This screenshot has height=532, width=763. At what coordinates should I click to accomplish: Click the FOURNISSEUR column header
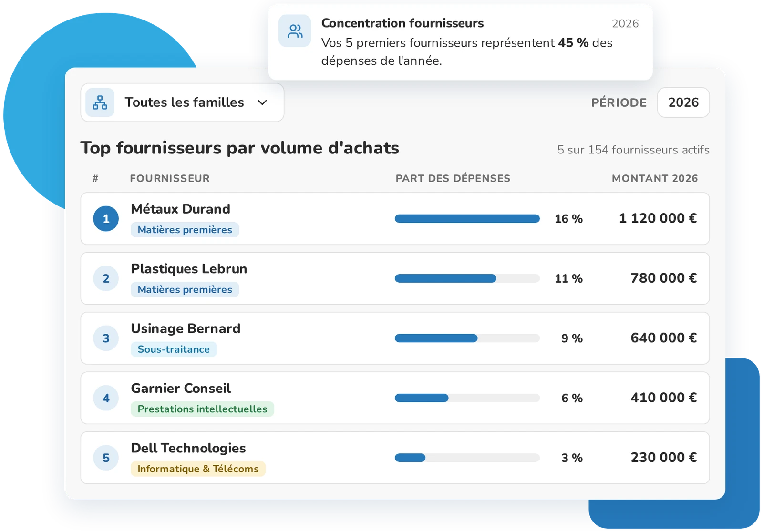170,178
